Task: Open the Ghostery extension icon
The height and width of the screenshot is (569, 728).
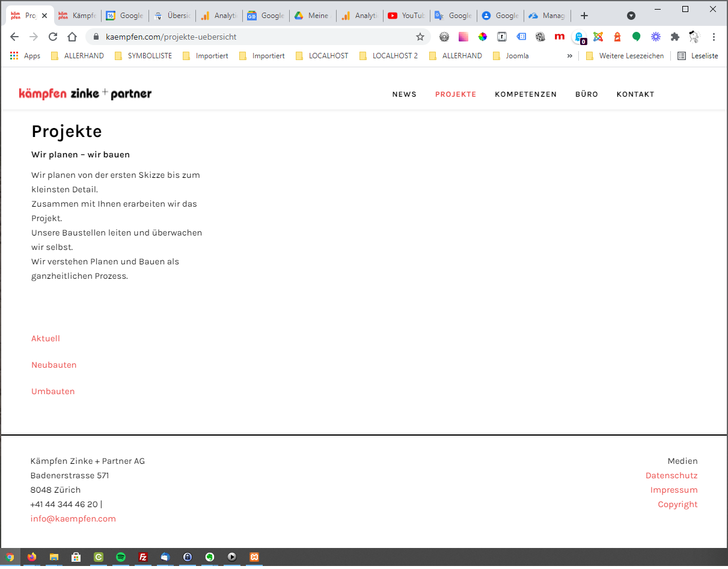Action: pos(579,37)
